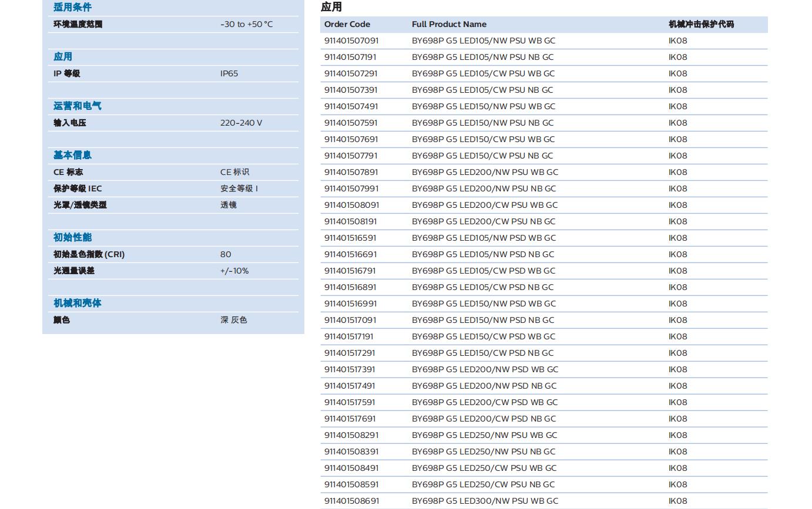
Task: Select order code 911401517691
Action: click(x=350, y=419)
